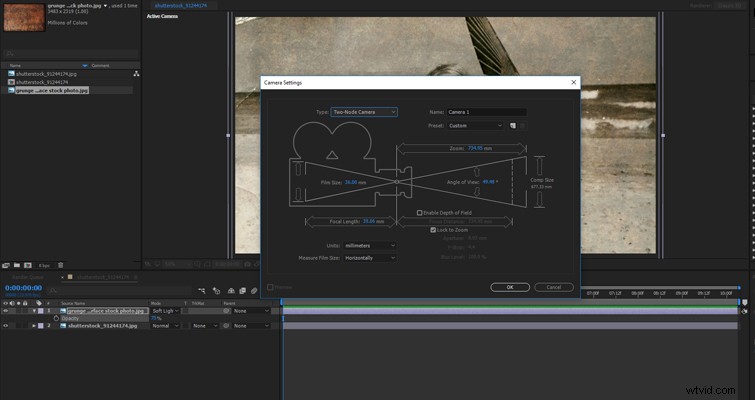
Task: Click the Project panel search field
Action: (x=71, y=54)
